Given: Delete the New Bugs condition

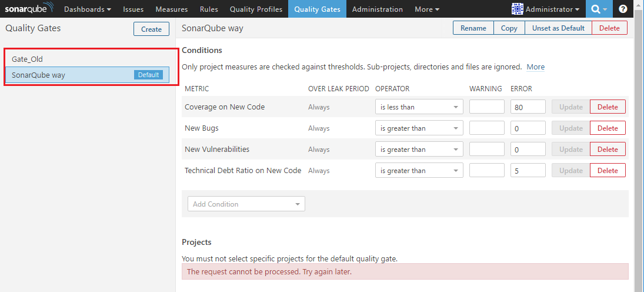Looking at the screenshot, I should point(608,128).
